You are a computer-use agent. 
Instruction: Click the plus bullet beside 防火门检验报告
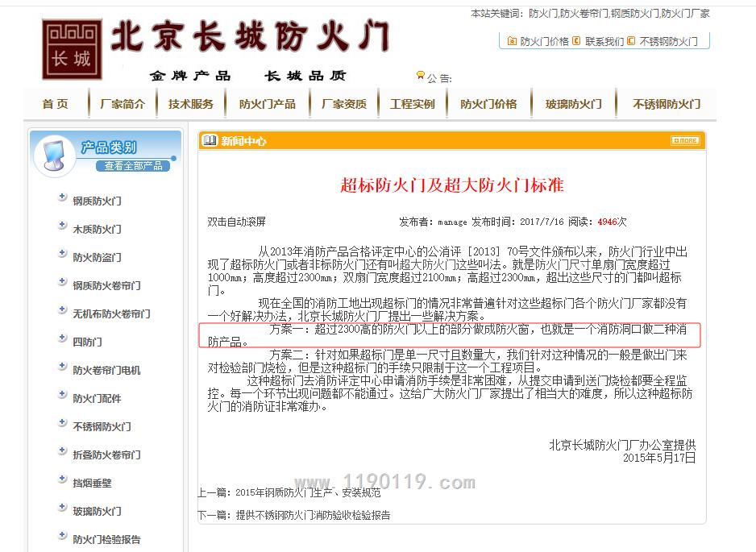[x=62, y=535]
